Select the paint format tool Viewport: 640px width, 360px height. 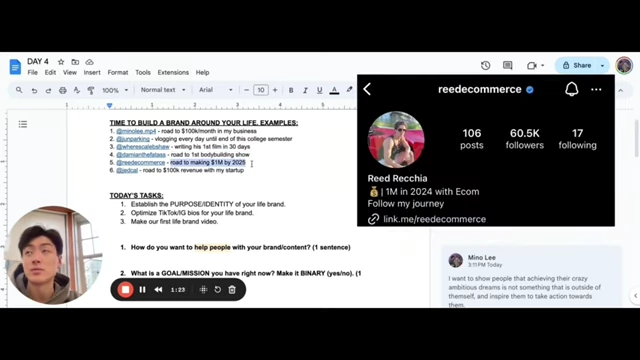[91, 90]
